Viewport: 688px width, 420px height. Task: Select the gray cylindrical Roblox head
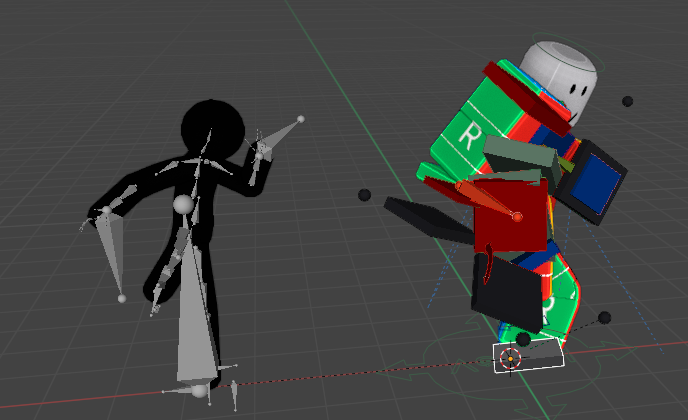pyautogui.click(x=559, y=79)
